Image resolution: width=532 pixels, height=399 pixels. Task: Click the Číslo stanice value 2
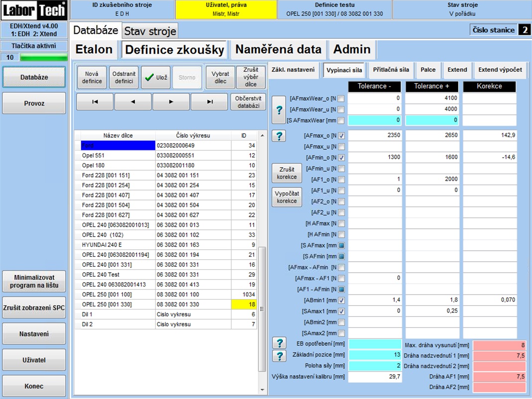pyautogui.click(x=525, y=30)
